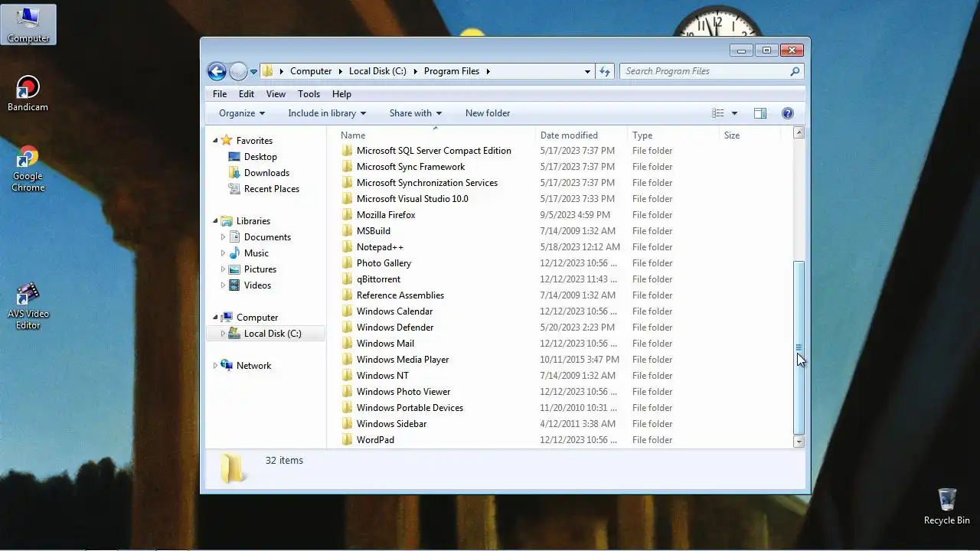The width and height of the screenshot is (980, 551).
Task: Expand the Network node
Action: (x=215, y=366)
